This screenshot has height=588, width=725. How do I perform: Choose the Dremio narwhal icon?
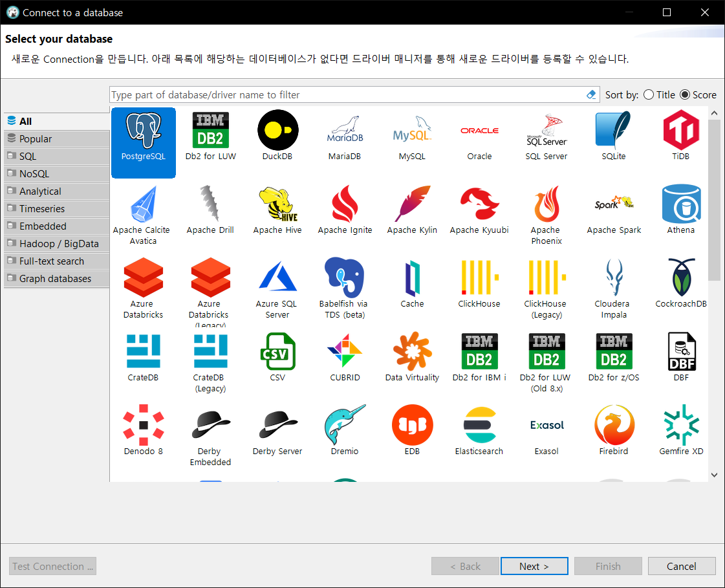(345, 425)
